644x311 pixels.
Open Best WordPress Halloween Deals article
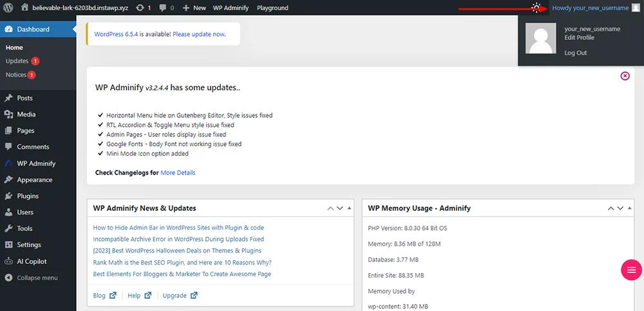[x=178, y=250]
